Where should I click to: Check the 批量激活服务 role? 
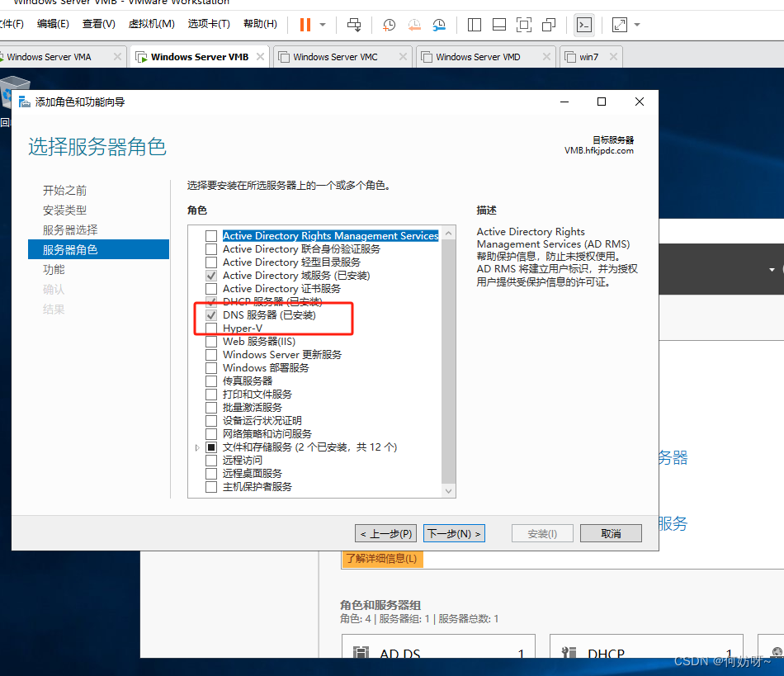pyautogui.click(x=211, y=408)
